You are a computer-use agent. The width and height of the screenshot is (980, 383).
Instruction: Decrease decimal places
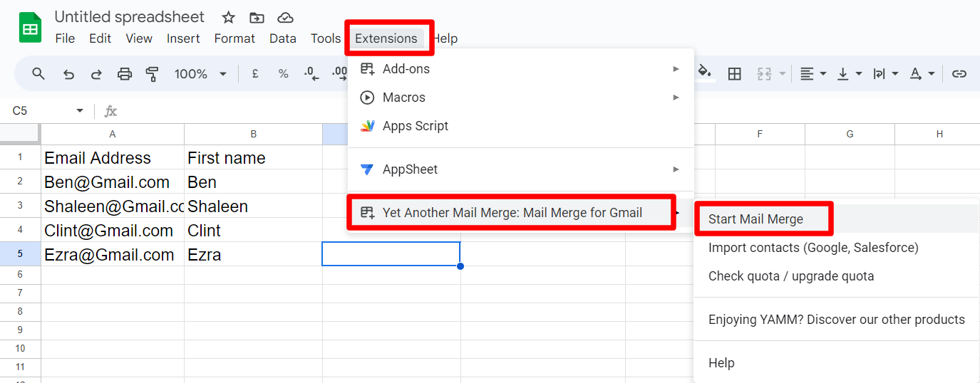click(x=311, y=73)
